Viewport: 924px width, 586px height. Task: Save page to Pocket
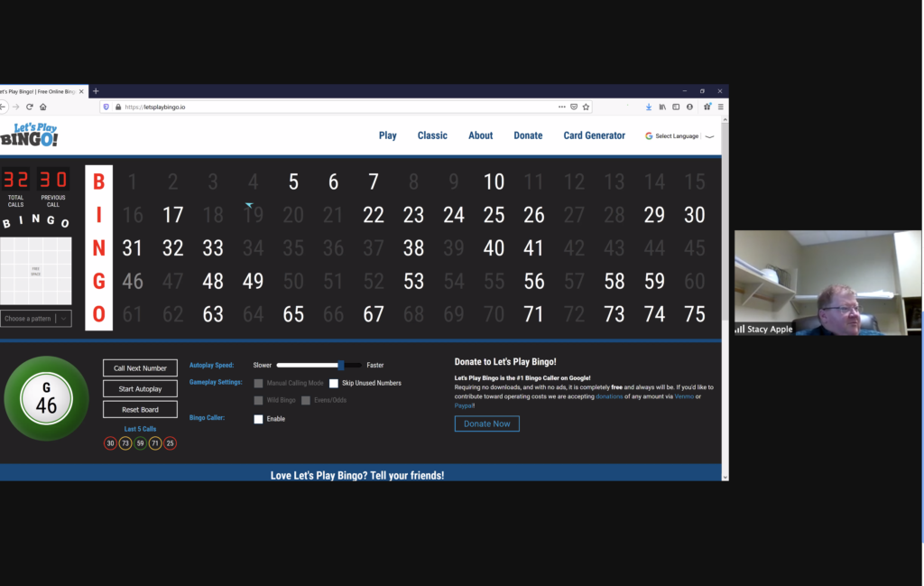[573, 107]
